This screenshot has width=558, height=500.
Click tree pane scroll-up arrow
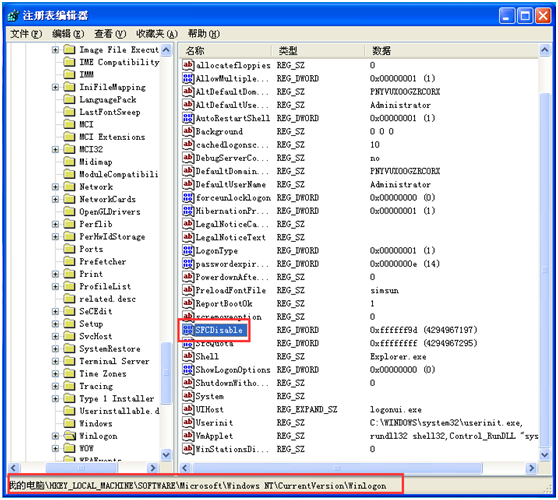(166, 50)
